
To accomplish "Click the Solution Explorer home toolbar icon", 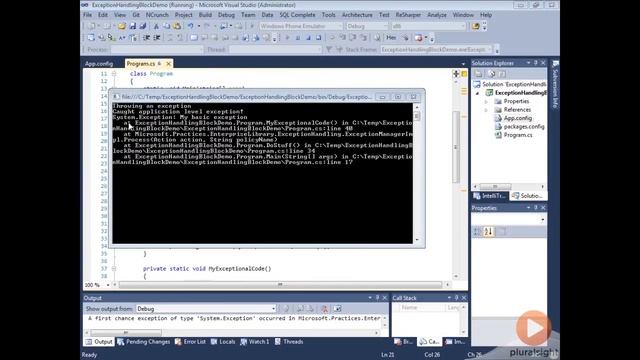I will pyautogui.click(x=479, y=74).
